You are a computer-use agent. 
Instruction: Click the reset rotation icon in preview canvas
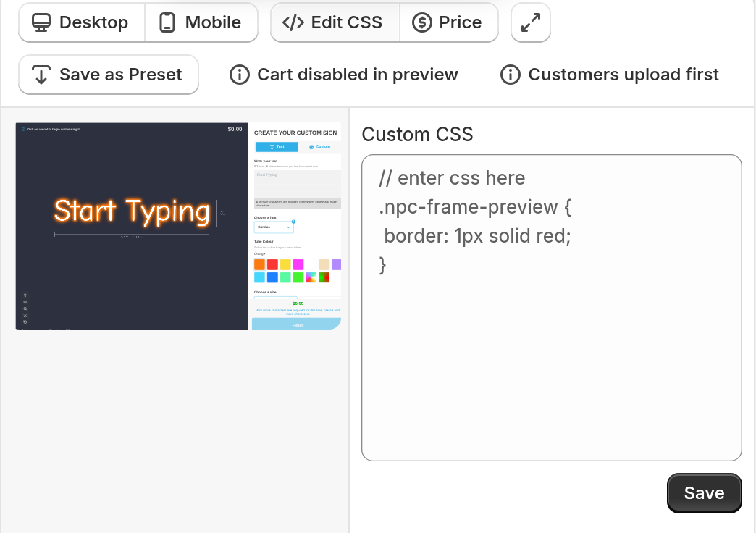[x=25, y=322]
